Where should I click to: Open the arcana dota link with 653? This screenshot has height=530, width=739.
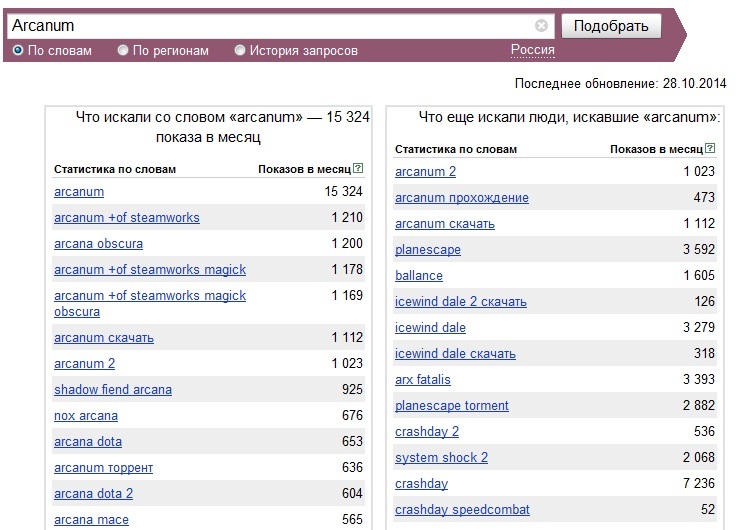click(88, 441)
